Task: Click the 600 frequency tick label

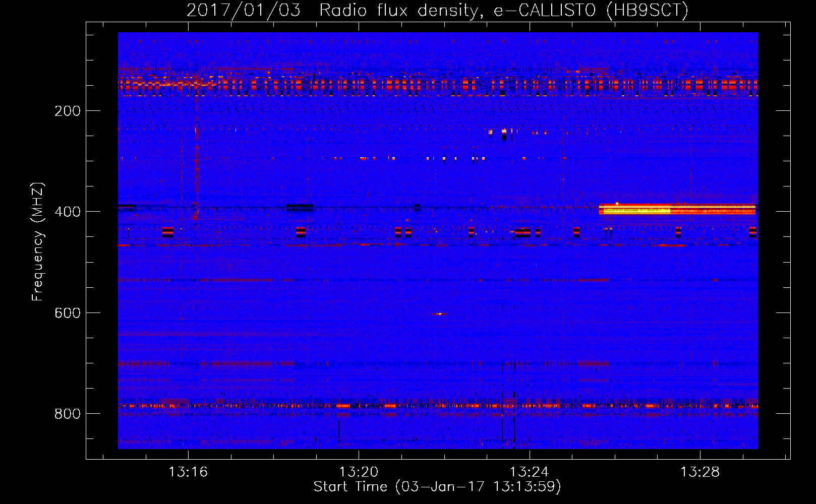Action: tap(68, 313)
